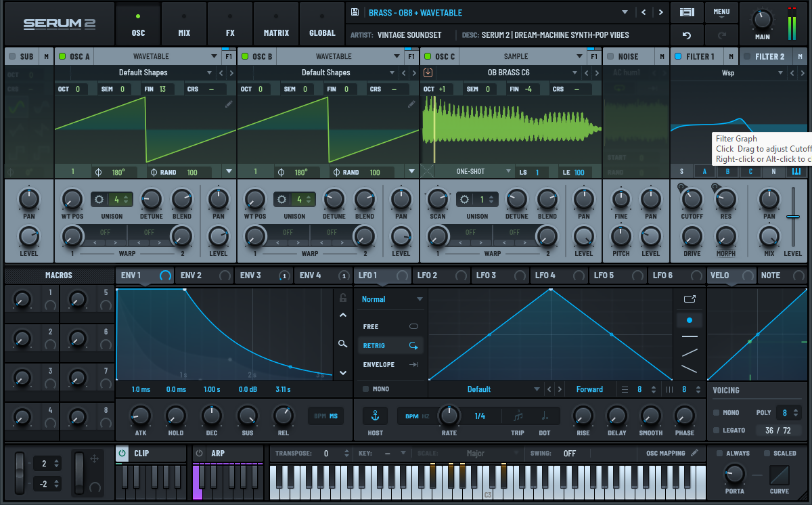Open OSC B Default Shapes dropdown
Image resolution: width=812 pixels, height=505 pixels.
392,72
